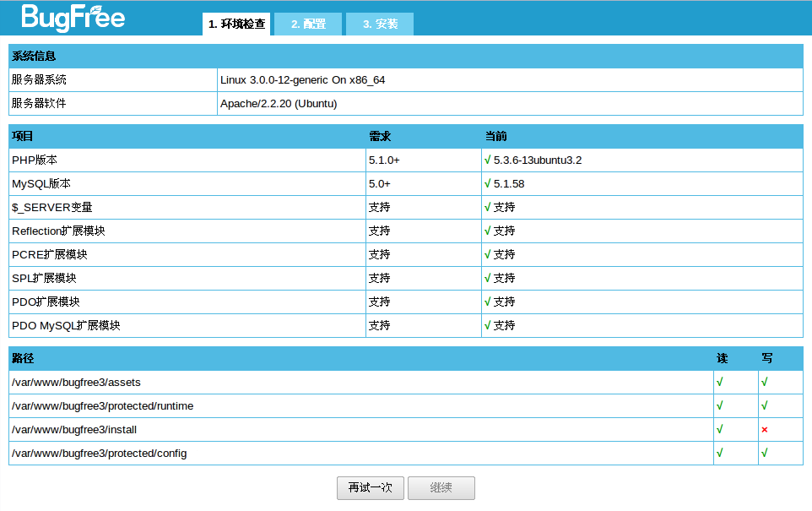This screenshot has width=812, height=511.
Task: Click the Apache/2.2.20 (Ubuntu) server software value
Action: (279, 104)
